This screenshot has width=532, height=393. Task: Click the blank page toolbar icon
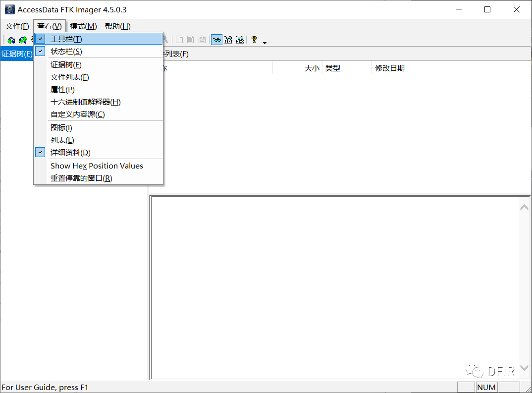(x=179, y=40)
